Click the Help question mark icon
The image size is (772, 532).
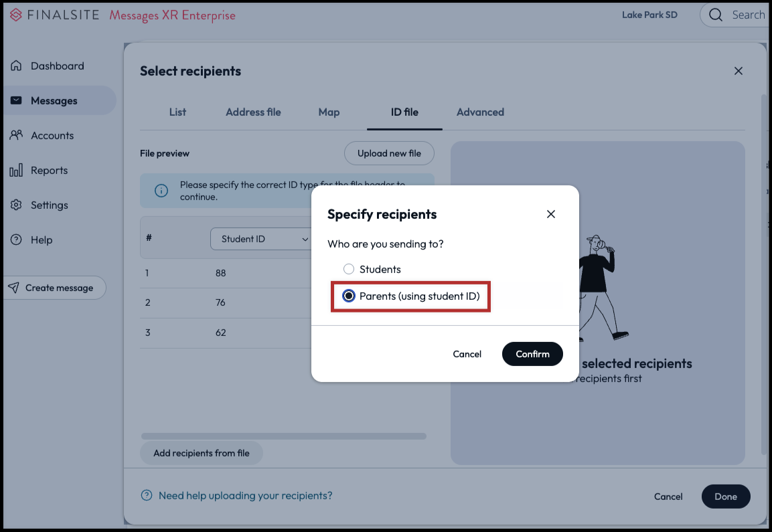coord(17,240)
